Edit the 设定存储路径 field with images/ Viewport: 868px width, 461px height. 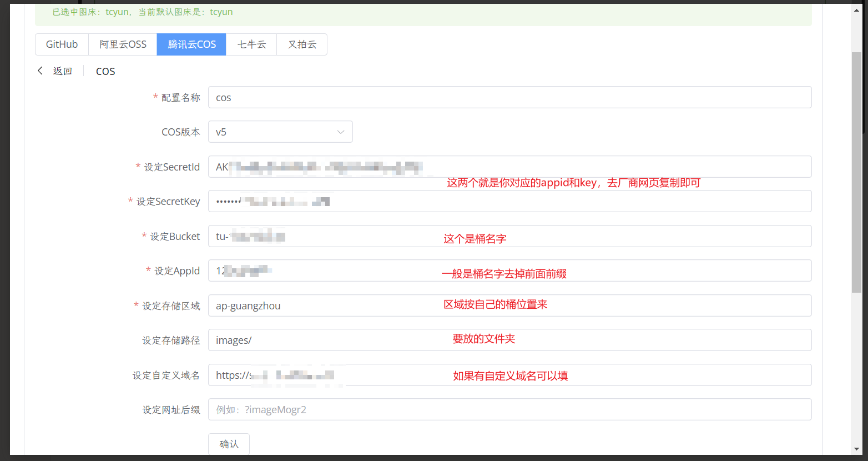[x=509, y=340]
